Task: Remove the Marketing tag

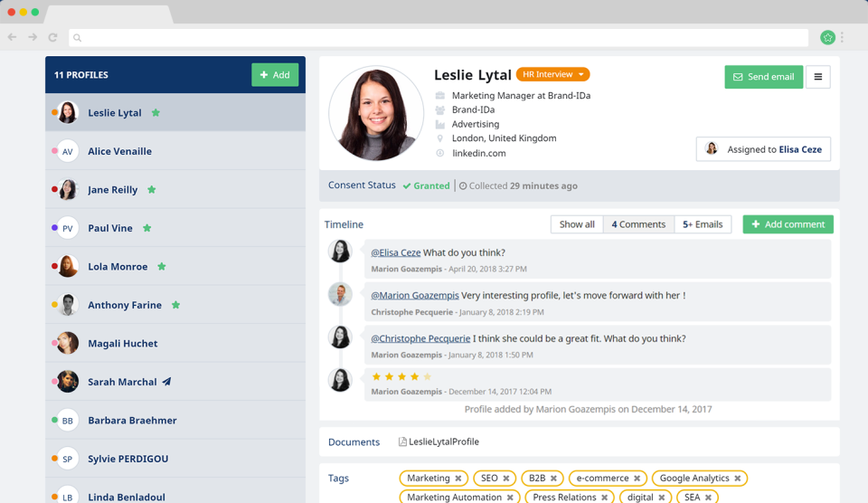Action: pyautogui.click(x=458, y=478)
